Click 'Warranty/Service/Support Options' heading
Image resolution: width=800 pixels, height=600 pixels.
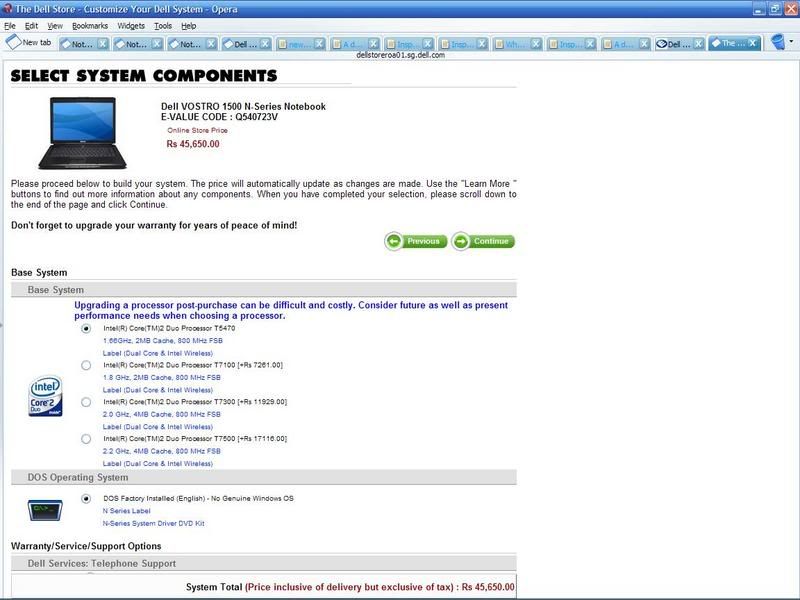[86, 546]
